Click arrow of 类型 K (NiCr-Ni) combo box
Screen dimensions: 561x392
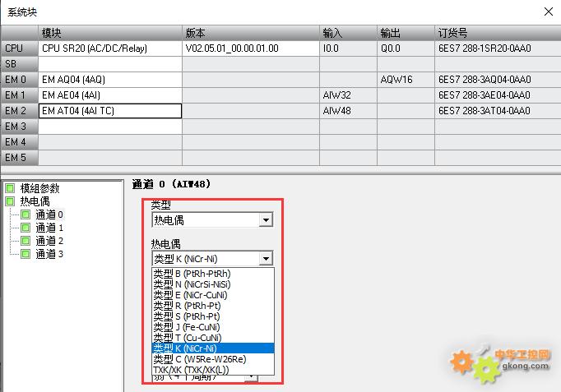pyautogui.click(x=266, y=258)
